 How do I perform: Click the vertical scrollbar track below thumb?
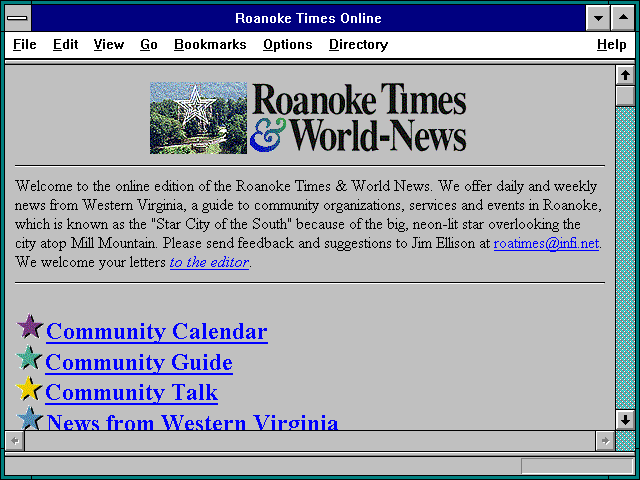coord(625,258)
